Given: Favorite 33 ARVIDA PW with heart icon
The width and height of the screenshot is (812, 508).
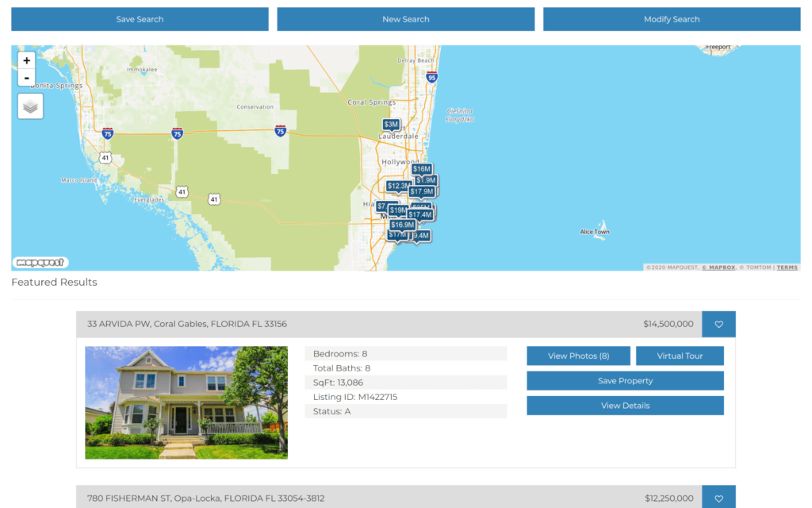Looking at the screenshot, I should click(x=718, y=324).
